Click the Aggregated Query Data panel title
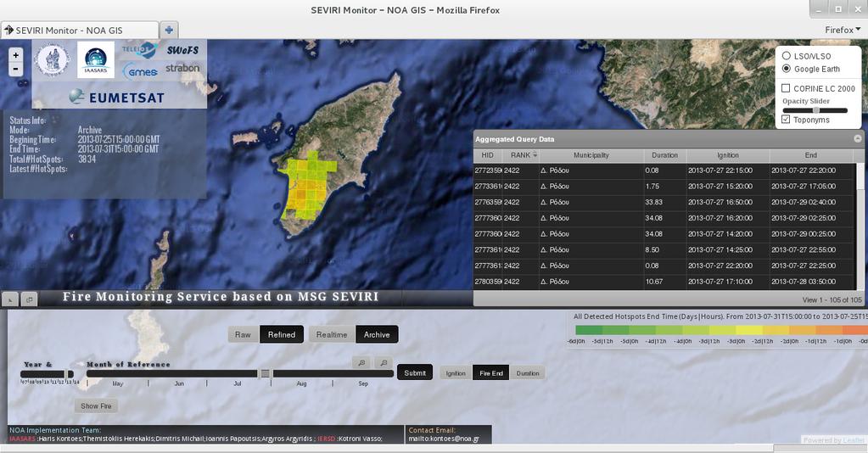The image size is (868, 453). (x=514, y=139)
